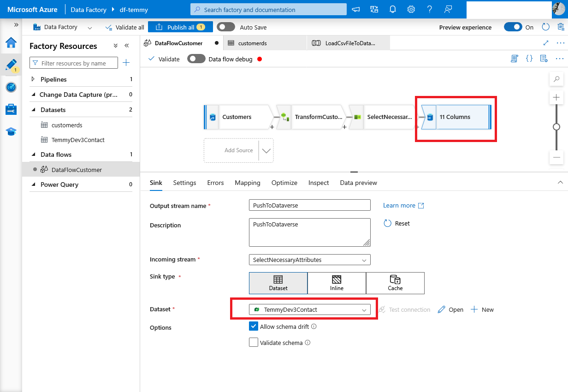This screenshot has width=568, height=392.
Task: Click Validate for the data flow
Action: pyautogui.click(x=164, y=59)
